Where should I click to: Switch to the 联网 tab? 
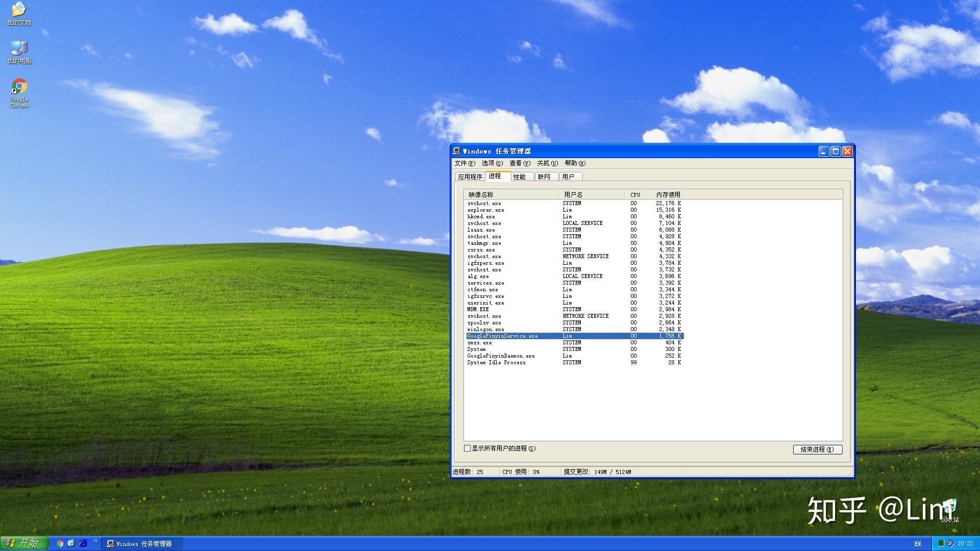click(547, 177)
